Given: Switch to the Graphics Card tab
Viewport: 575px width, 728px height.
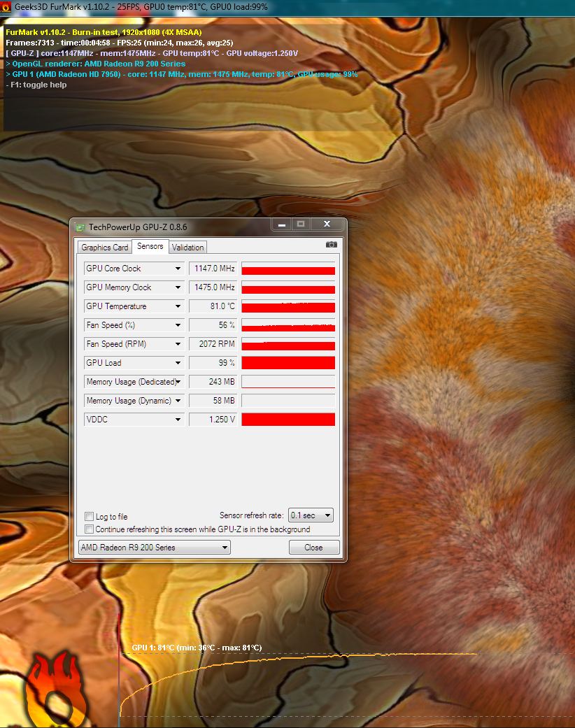Looking at the screenshot, I should [x=104, y=247].
